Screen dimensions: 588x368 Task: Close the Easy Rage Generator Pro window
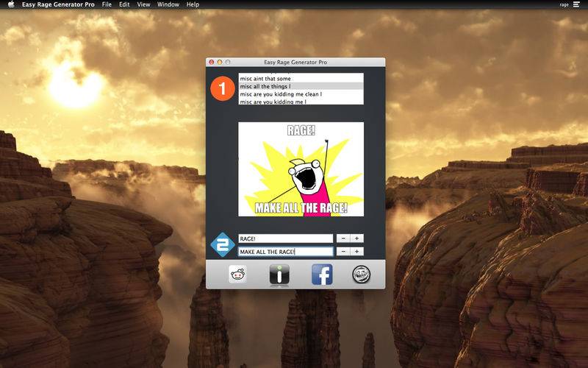click(212, 62)
